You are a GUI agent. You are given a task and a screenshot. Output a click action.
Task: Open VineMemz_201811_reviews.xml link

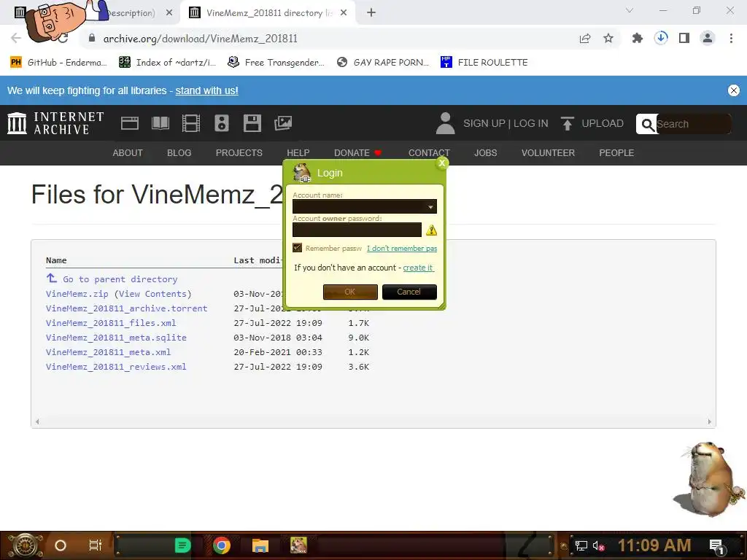point(116,367)
